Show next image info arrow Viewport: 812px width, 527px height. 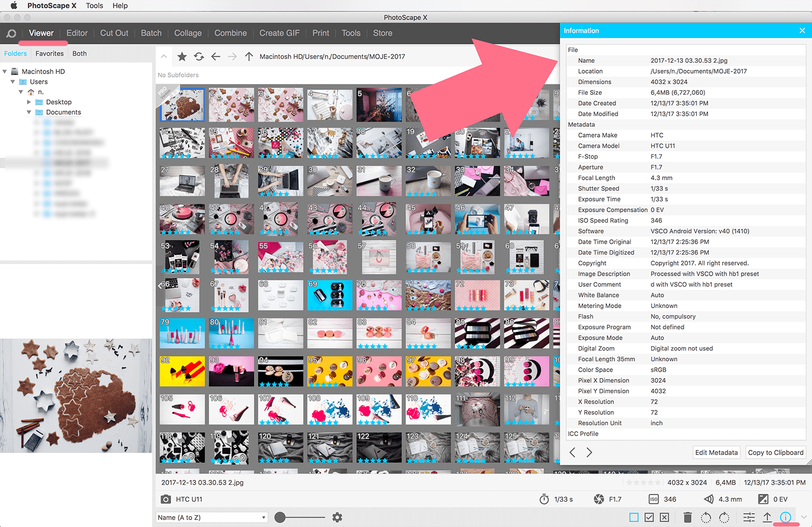pyautogui.click(x=590, y=452)
